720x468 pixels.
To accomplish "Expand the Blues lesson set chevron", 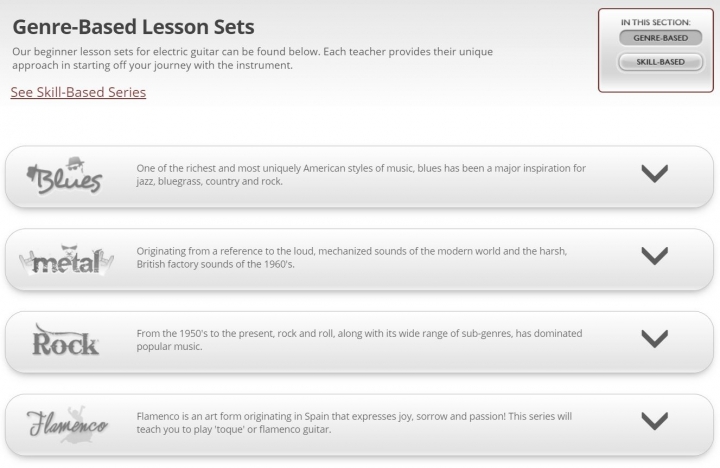I will click(654, 174).
